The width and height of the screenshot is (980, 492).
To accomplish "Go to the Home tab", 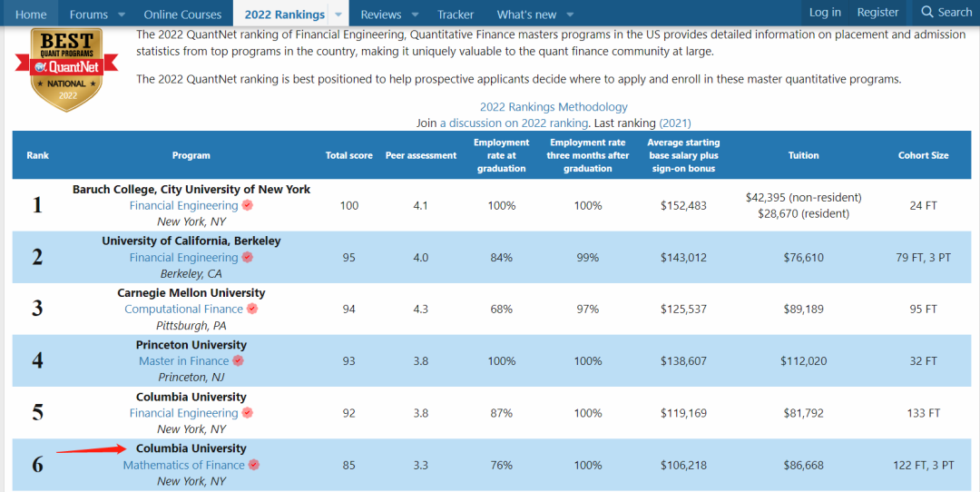I will pos(31,14).
